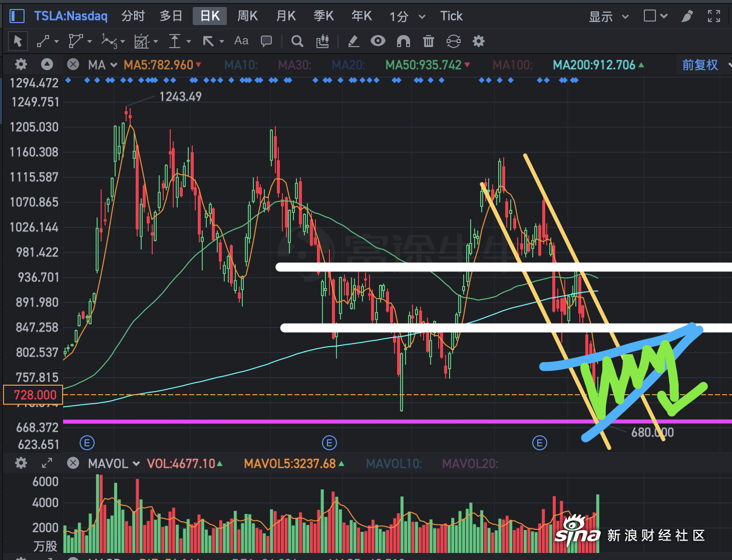Remove the MA indicator with X
Screen dimensions: 732x560
[73, 64]
